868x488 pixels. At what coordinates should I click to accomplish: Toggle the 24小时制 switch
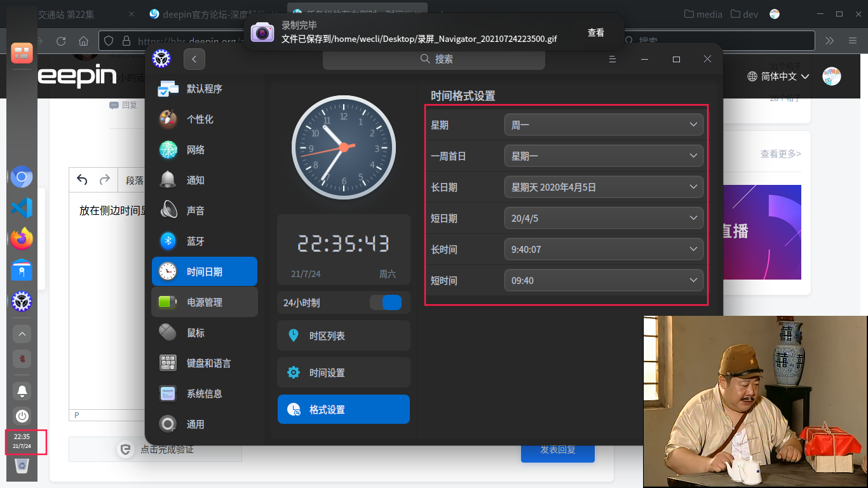(386, 302)
